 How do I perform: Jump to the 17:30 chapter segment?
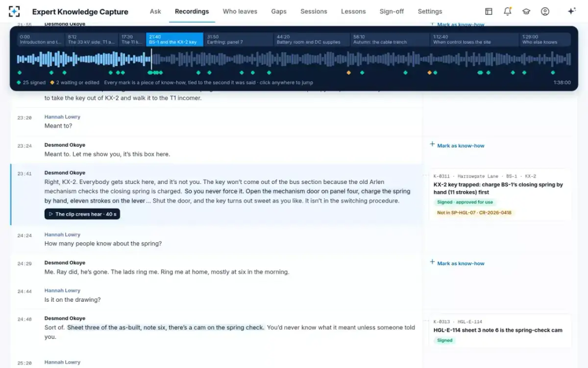pyautogui.click(x=132, y=39)
